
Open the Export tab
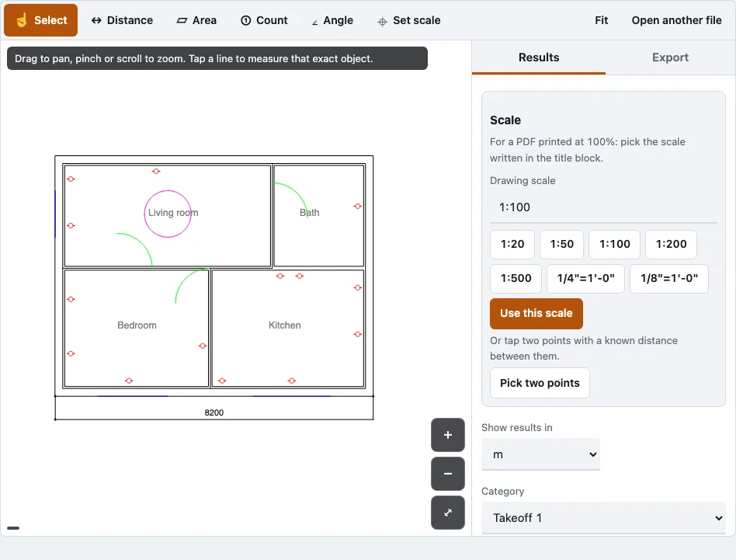pyautogui.click(x=670, y=57)
